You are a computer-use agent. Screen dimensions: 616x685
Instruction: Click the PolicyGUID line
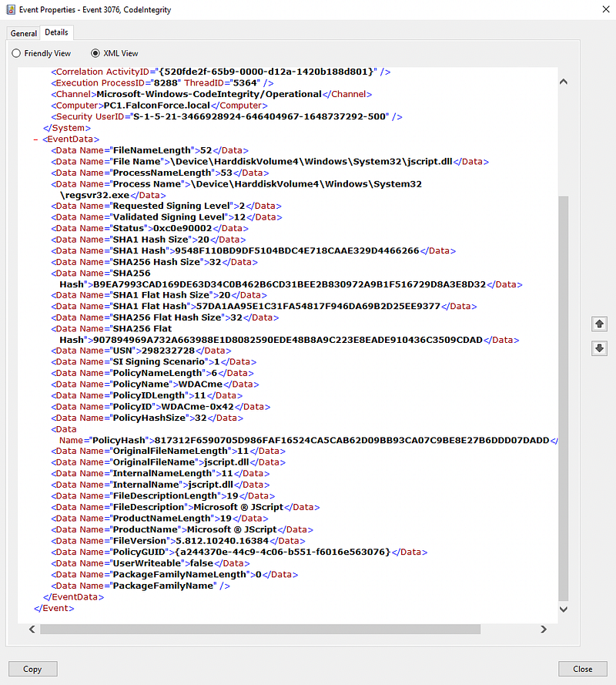pyautogui.click(x=239, y=552)
